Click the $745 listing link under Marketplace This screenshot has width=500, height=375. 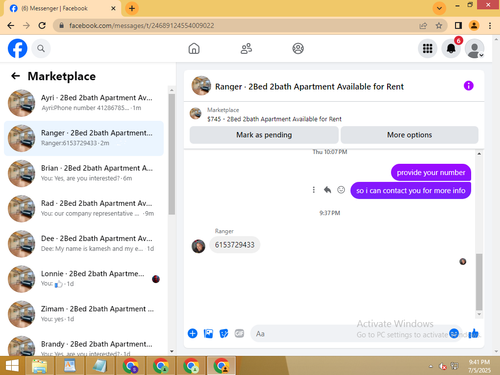(274, 119)
